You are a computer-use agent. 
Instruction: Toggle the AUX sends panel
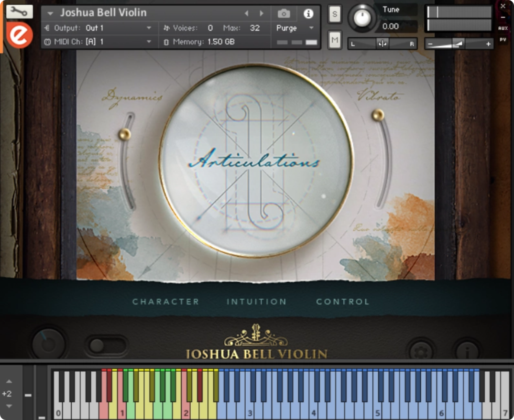click(x=503, y=28)
